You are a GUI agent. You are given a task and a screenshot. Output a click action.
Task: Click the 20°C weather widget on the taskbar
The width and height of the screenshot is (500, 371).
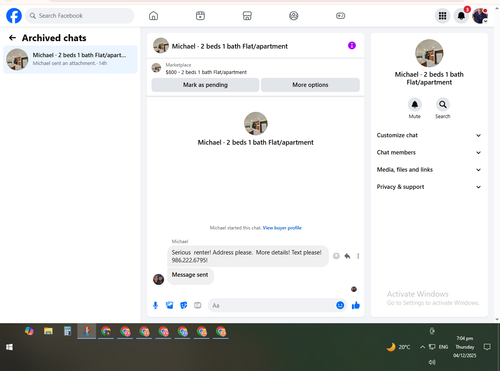coord(399,347)
